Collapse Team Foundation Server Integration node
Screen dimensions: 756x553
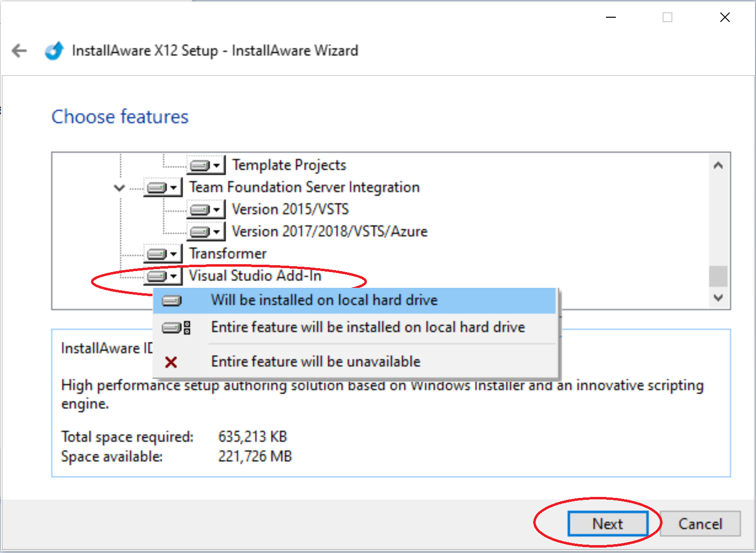tap(119, 187)
